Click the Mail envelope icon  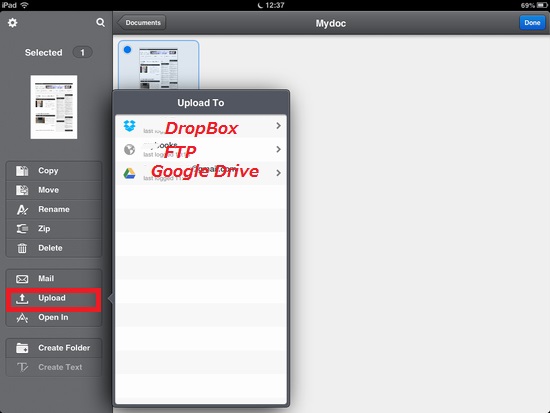pos(22,279)
